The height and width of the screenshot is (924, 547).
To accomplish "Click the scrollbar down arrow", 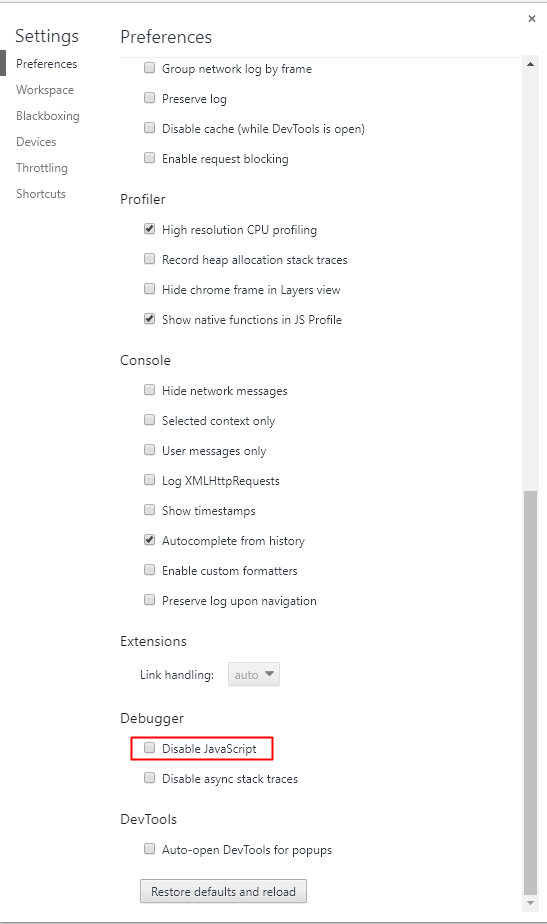I will pyautogui.click(x=530, y=902).
